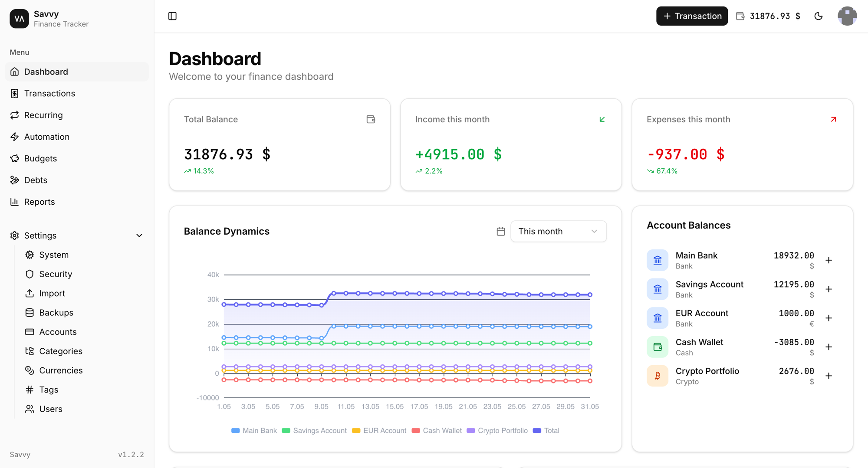Toggle Total series in chart legend

tap(546, 431)
